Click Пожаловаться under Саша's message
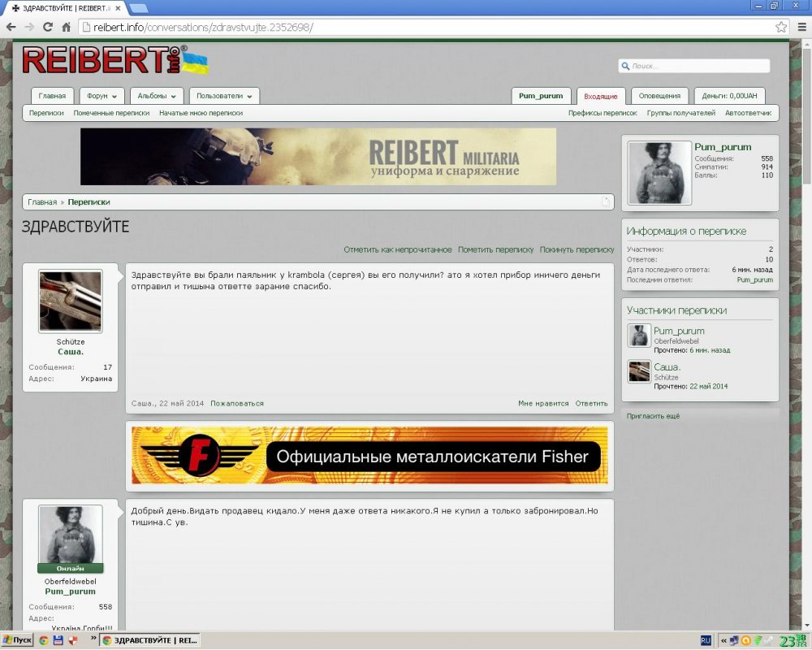812x650 pixels. 236,403
